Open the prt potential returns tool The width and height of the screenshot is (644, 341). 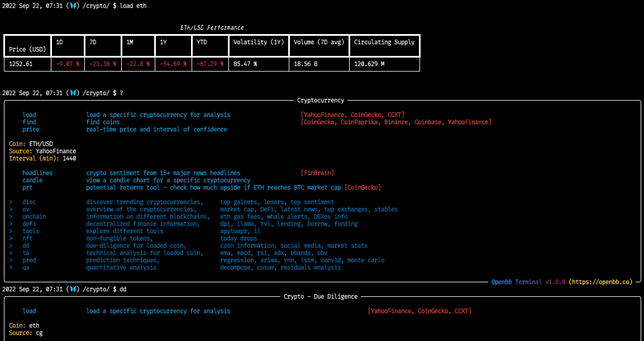pos(26,187)
